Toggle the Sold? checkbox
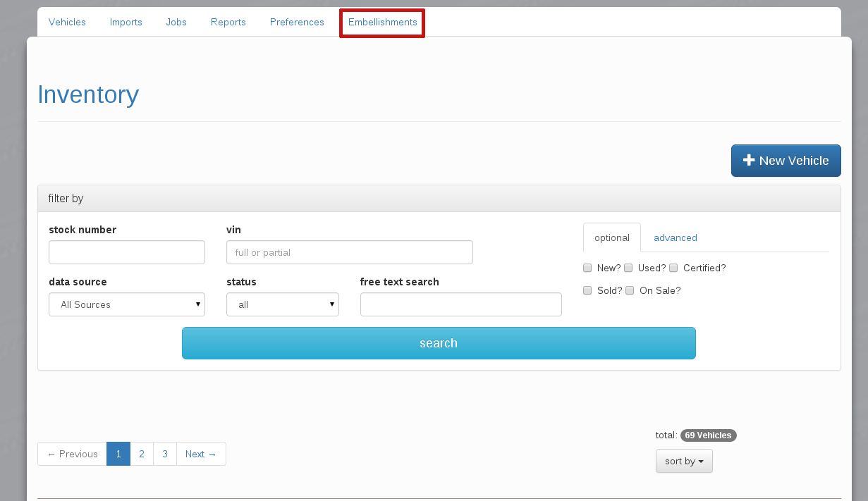 [x=587, y=290]
